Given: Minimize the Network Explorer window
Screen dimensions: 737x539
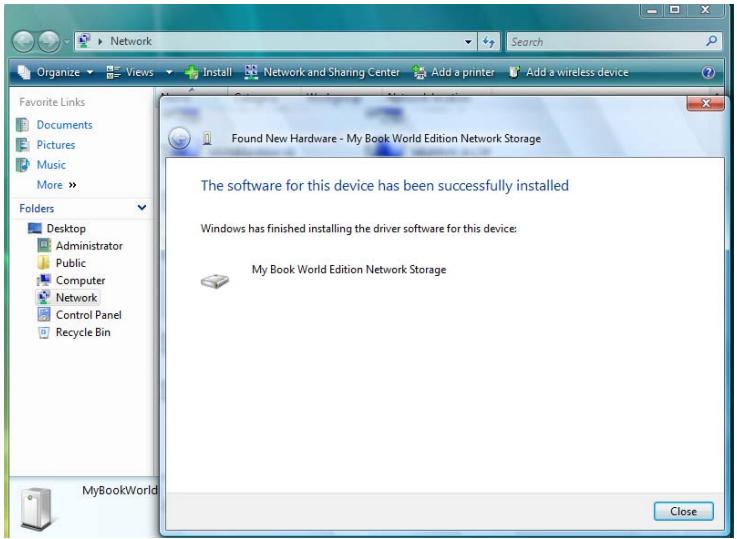Looking at the screenshot, I should pyautogui.click(x=652, y=10).
